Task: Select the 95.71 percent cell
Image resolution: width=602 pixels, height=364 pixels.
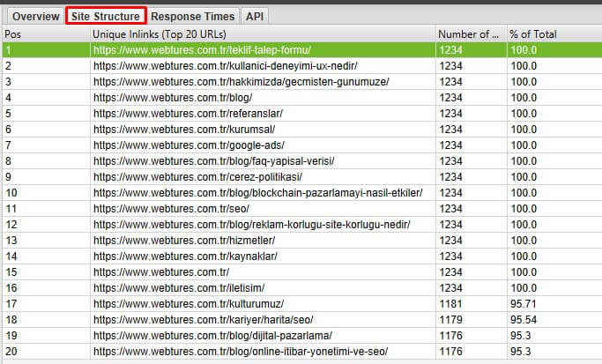Action: [554, 304]
